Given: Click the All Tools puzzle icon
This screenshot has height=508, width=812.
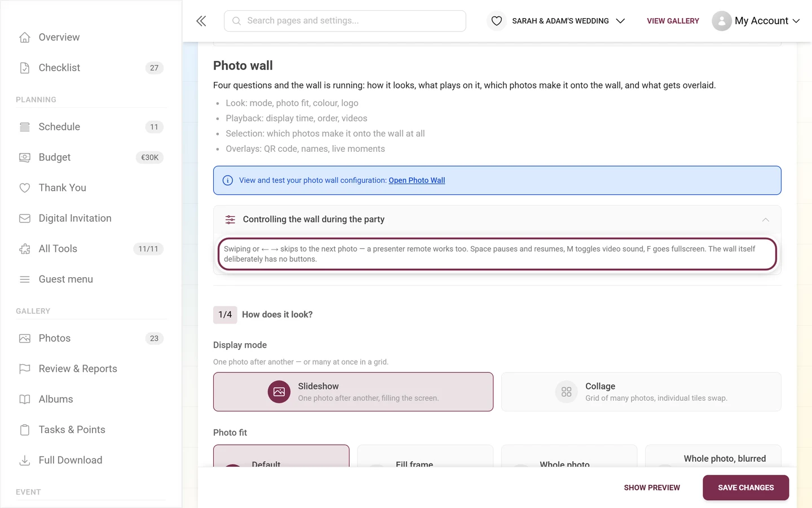Looking at the screenshot, I should click(25, 249).
